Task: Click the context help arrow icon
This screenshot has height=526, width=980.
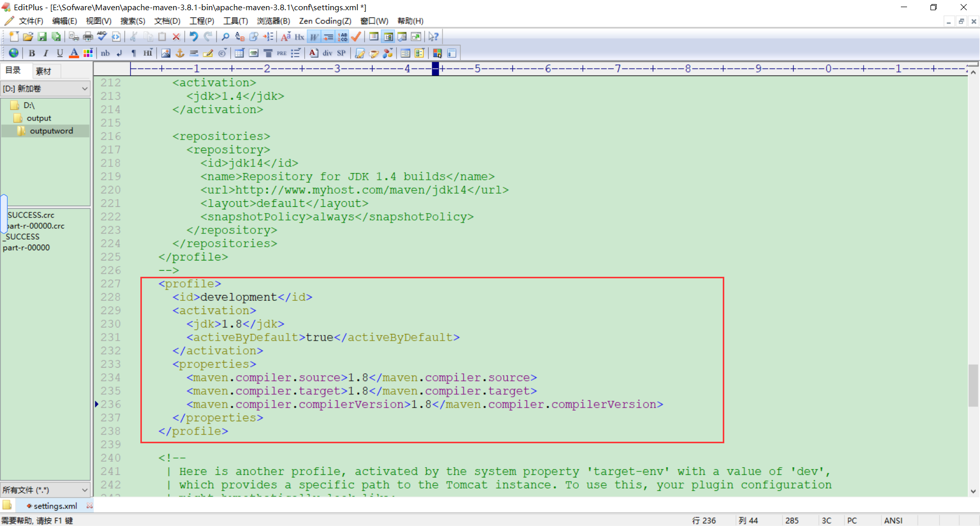Action: click(434, 37)
